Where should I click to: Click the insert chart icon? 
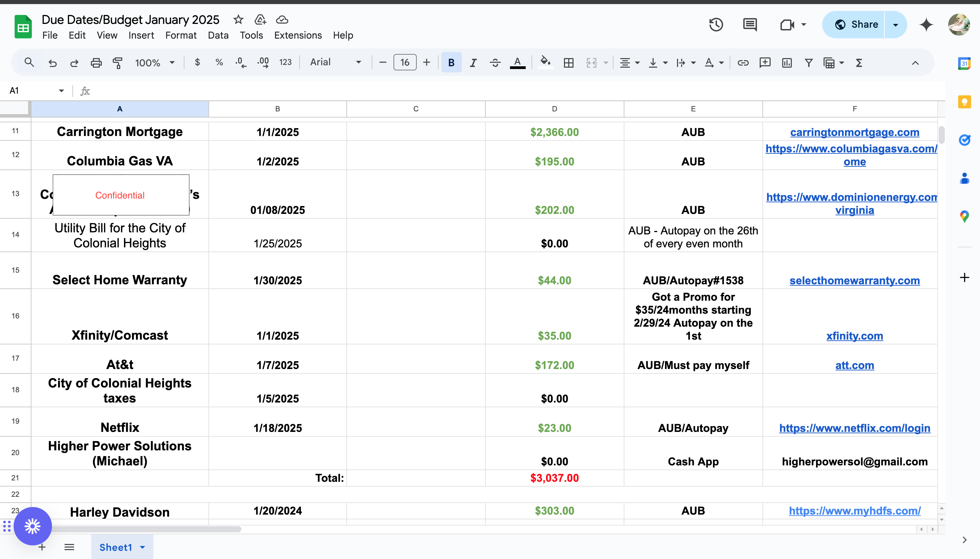[x=787, y=63]
